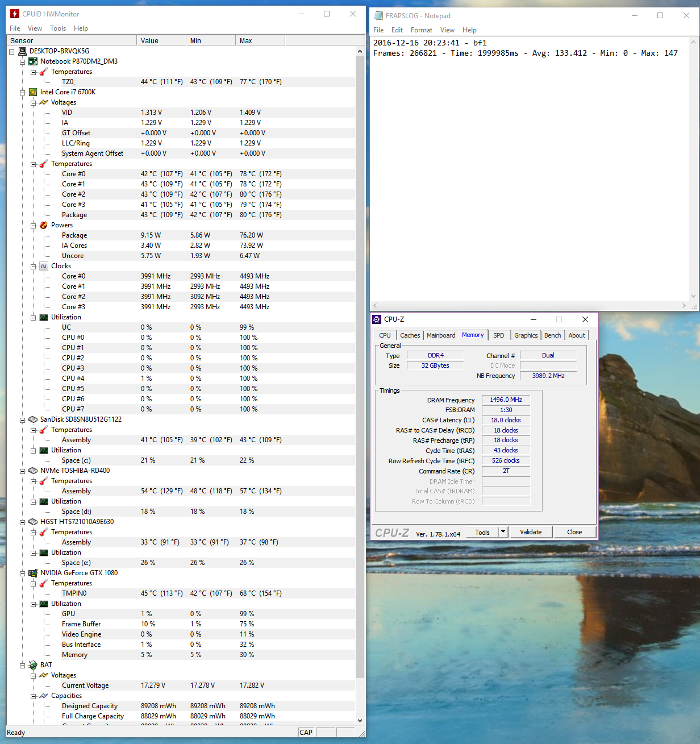
Task: Click the Powers flame icon
Action: [x=44, y=225]
